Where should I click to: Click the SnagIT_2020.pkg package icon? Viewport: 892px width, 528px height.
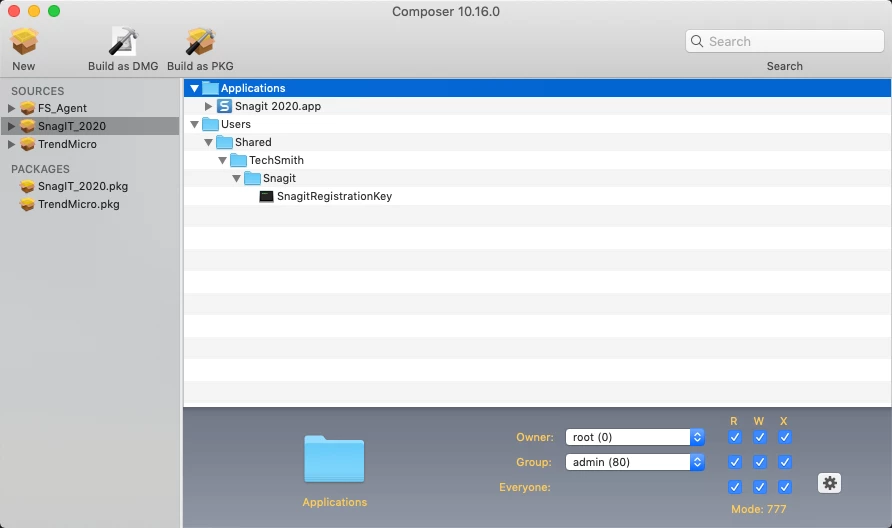[27, 186]
